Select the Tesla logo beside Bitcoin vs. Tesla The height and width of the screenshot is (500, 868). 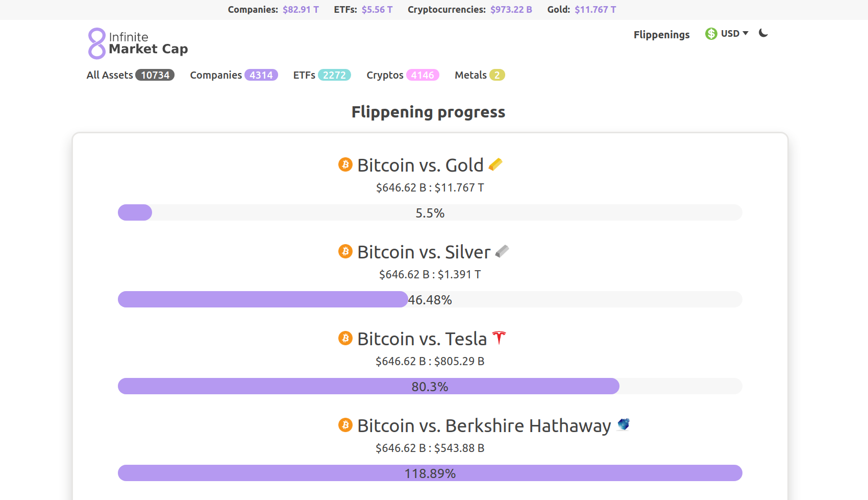(x=499, y=338)
